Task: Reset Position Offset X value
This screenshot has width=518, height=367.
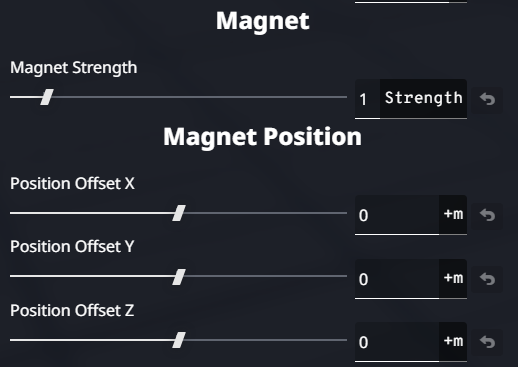Action: [x=487, y=215]
